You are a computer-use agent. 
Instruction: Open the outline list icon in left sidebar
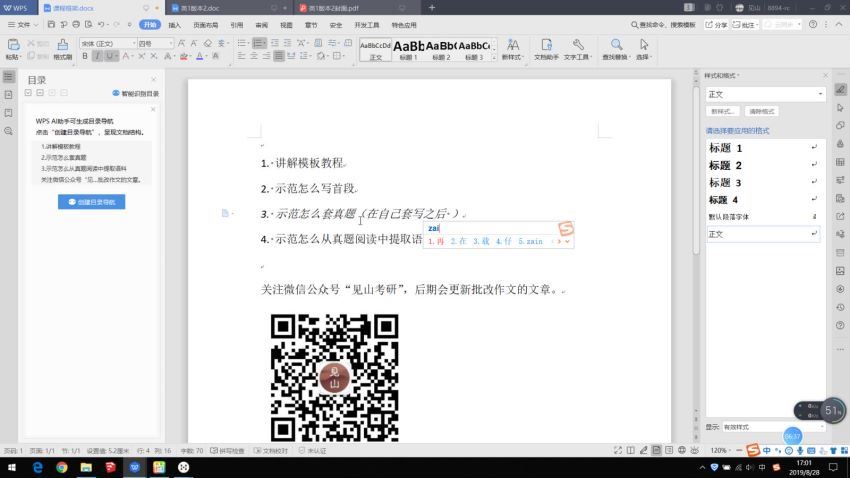pyautogui.click(x=9, y=77)
